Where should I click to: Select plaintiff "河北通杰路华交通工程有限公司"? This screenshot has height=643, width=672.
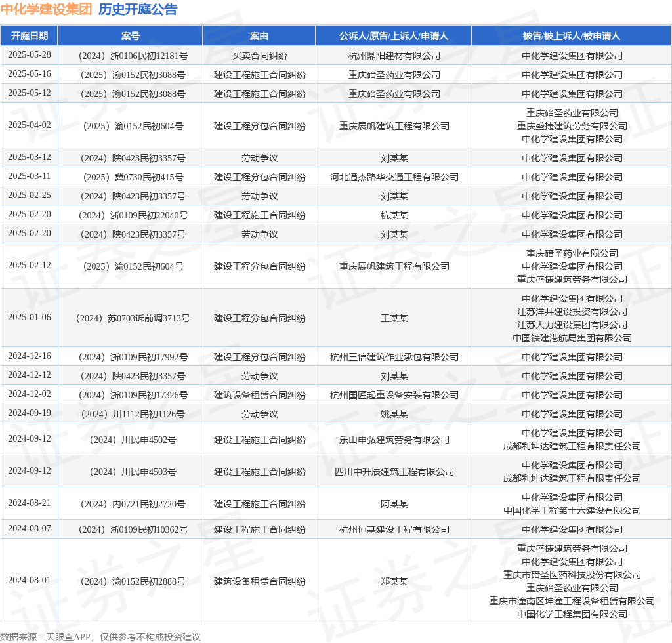point(394,177)
